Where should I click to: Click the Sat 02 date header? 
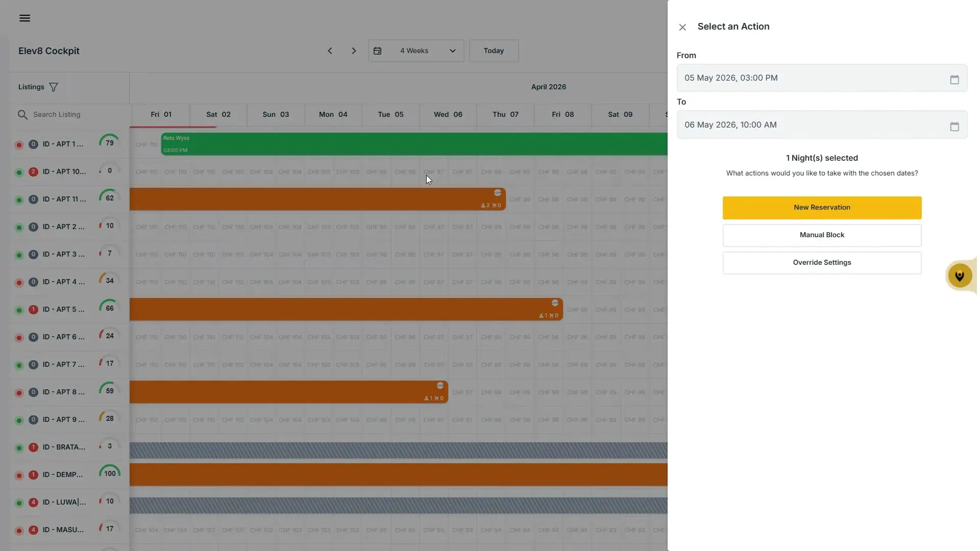tap(218, 115)
